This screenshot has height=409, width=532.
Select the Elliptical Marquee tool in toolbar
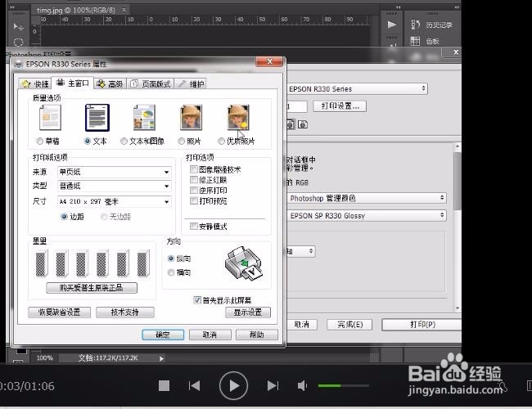point(18,42)
